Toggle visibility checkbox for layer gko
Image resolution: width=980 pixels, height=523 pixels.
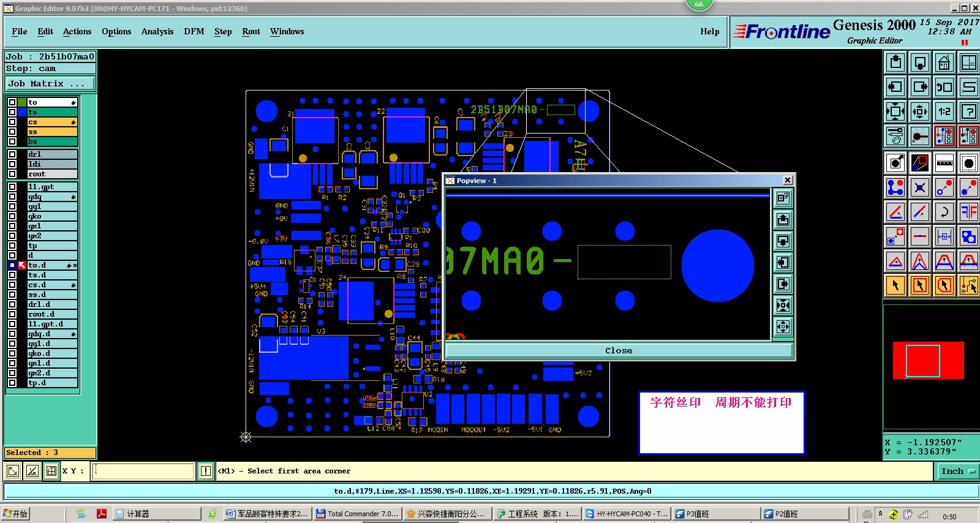pos(12,216)
